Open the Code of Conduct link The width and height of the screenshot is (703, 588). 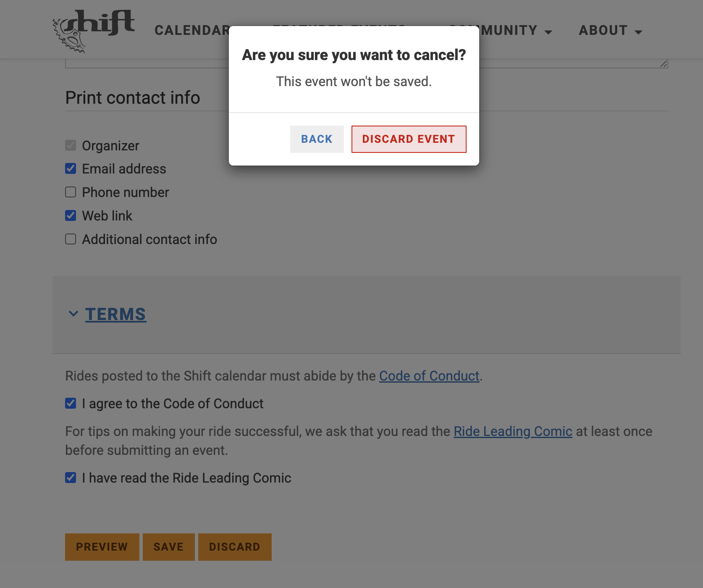(x=429, y=376)
